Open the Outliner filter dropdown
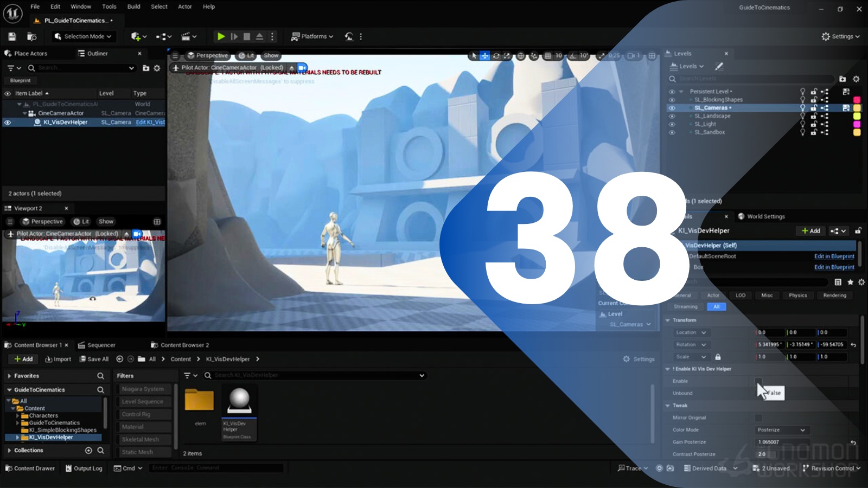 point(14,68)
